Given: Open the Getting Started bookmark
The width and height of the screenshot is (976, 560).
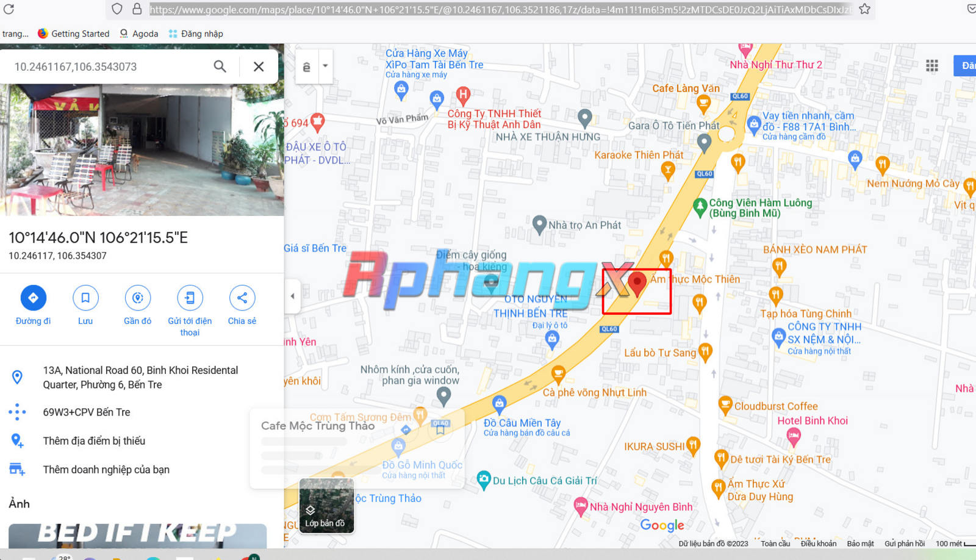Looking at the screenshot, I should [73, 34].
